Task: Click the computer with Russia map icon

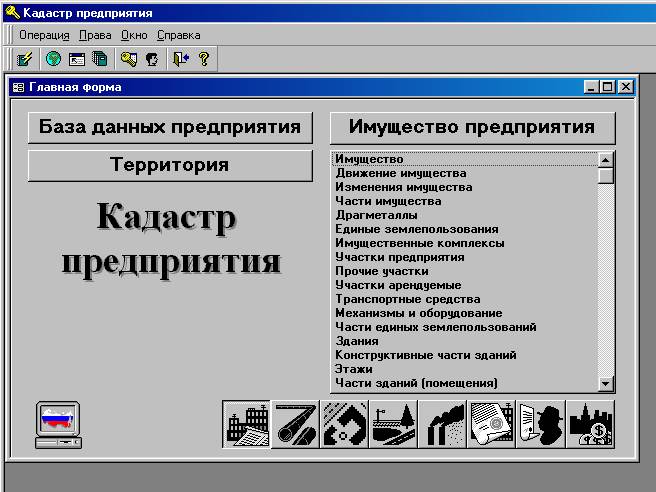Action: (x=58, y=425)
